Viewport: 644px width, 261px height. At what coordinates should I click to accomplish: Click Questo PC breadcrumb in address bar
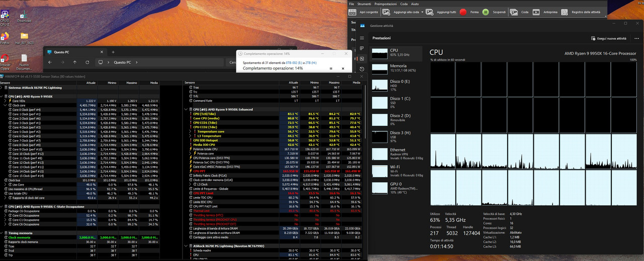pos(122,62)
